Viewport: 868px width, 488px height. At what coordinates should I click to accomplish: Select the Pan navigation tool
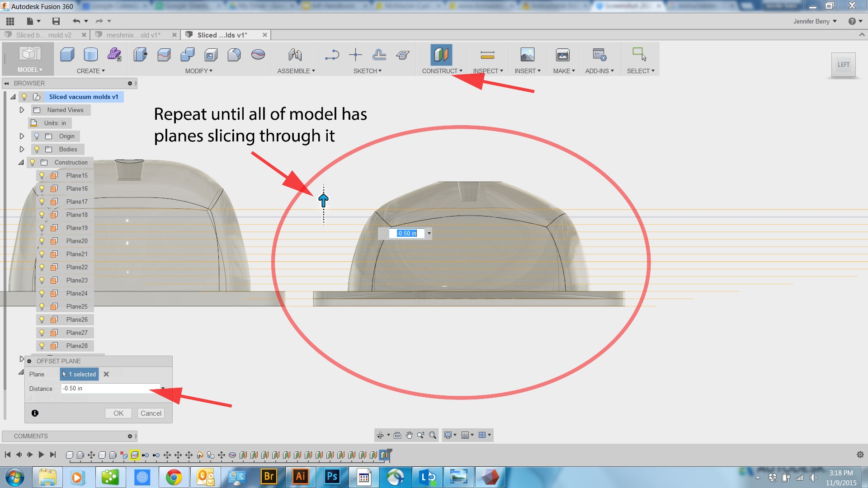pyautogui.click(x=410, y=435)
